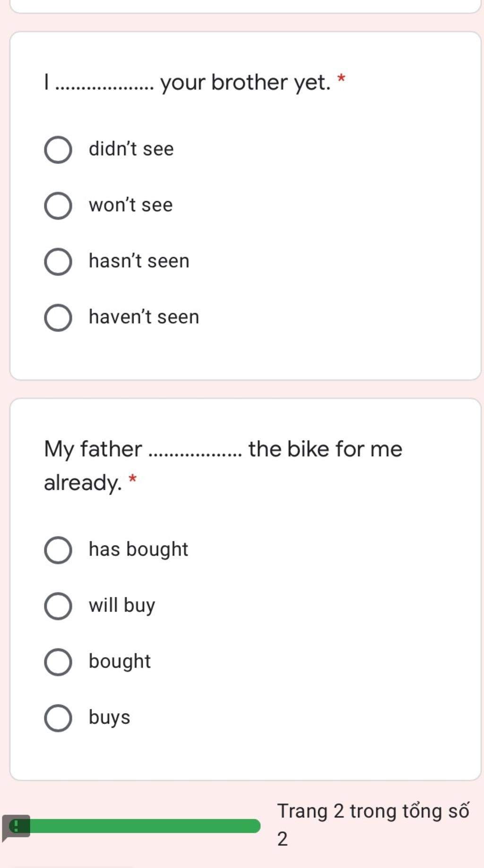
Task: Open the report problem feedback icon
Action: 16,827
